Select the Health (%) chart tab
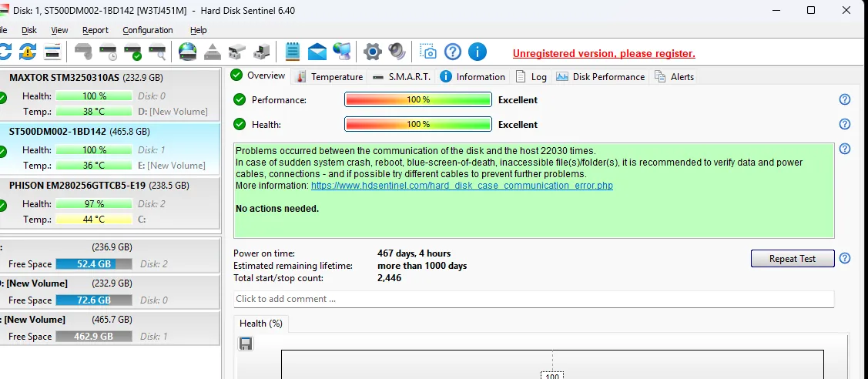This screenshot has width=868, height=379. (x=261, y=324)
